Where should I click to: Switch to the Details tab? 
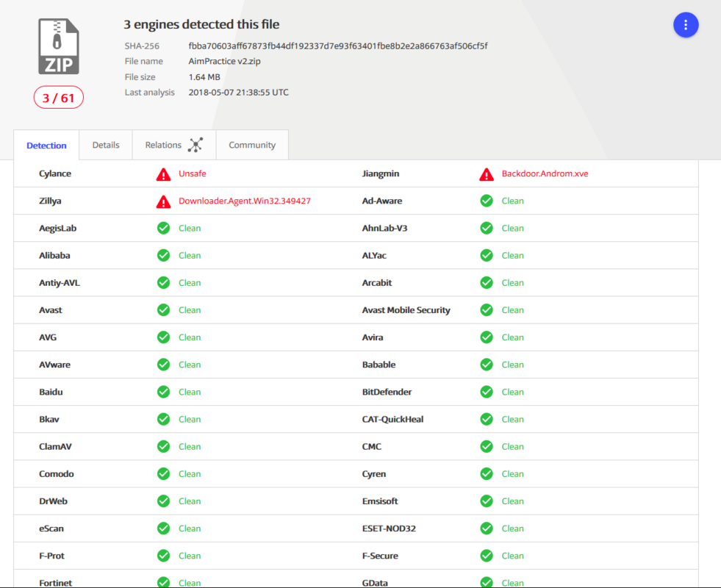click(x=106, y=145)
